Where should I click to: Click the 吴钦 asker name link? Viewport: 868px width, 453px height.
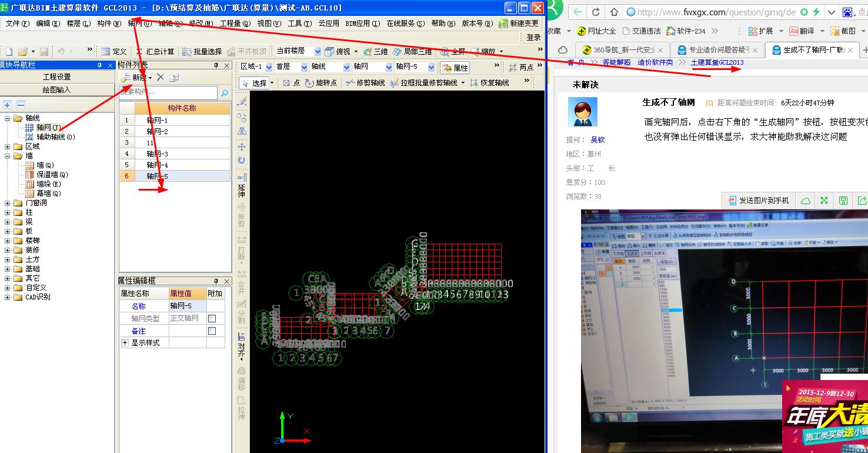(597, 140)
